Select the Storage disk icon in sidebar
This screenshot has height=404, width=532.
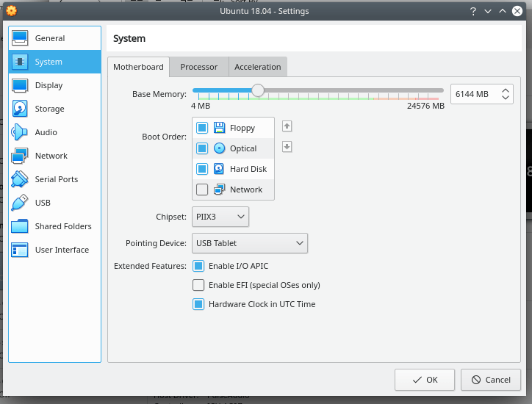click(x=20, y=109)
